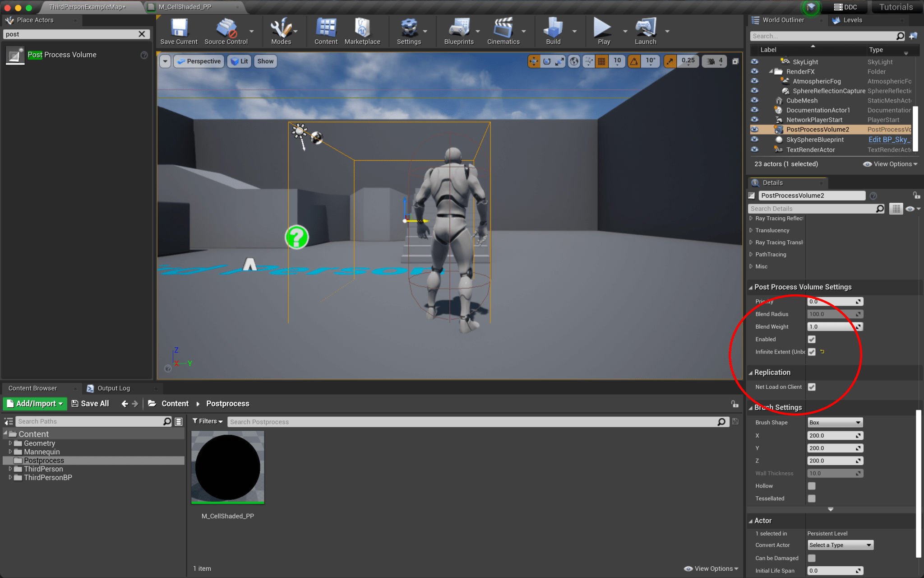Click the Blend Weight value field
Screen dimensions: 924x578
coord(831,326)
